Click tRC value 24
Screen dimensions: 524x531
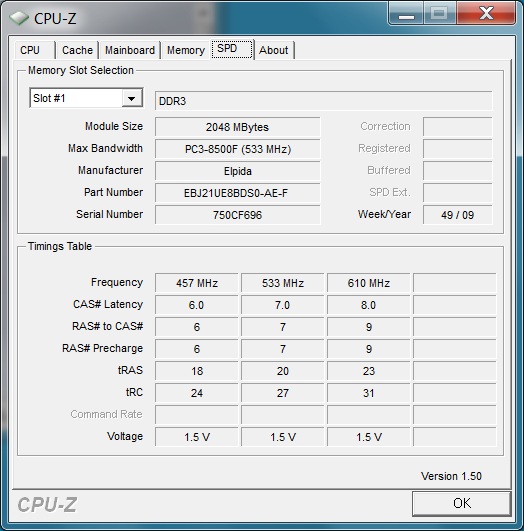(197, 393)
